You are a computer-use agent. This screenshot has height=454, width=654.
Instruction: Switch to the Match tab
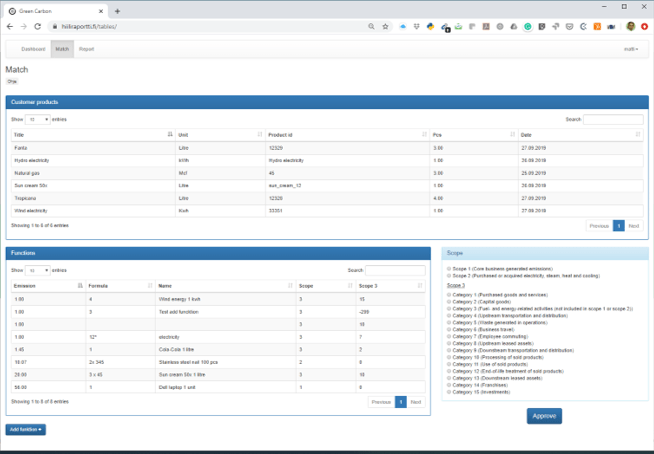click(62, 49)
